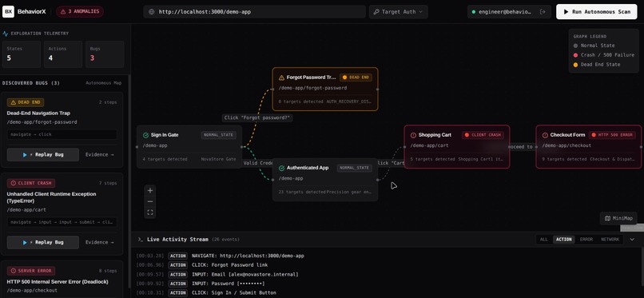Filter activity stream by ERROR
644x298 pixels.
[x=586, y=240]
